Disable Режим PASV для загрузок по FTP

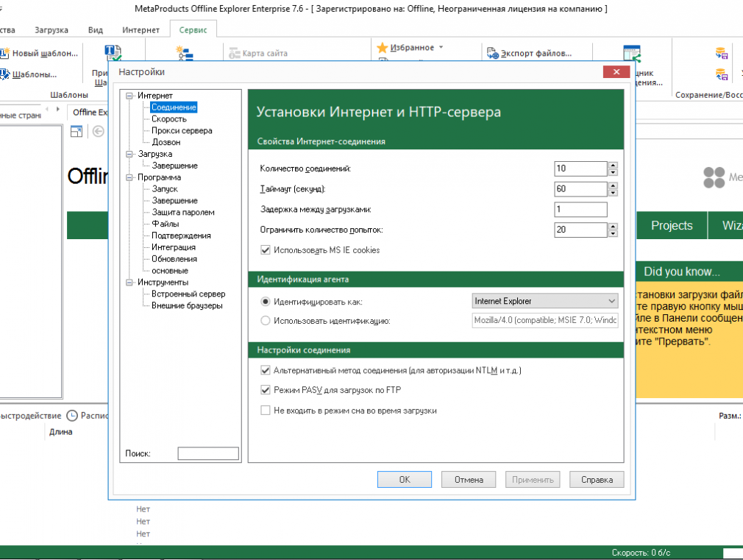tap(266, 390)
